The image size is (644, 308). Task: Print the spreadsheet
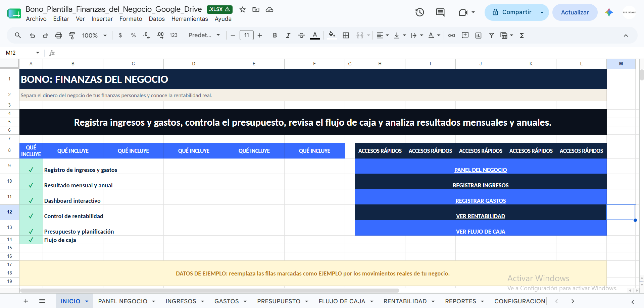tap(59, 35)
